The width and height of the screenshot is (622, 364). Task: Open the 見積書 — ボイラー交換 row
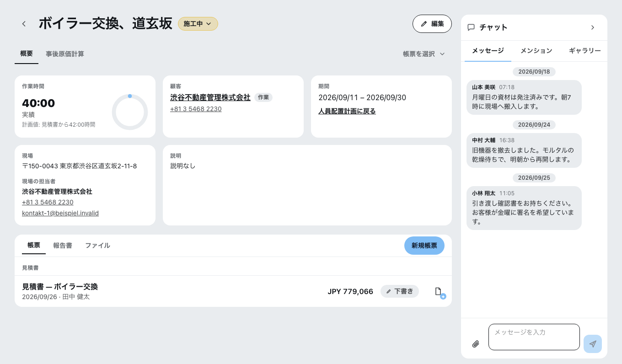(x=233, y=291)
